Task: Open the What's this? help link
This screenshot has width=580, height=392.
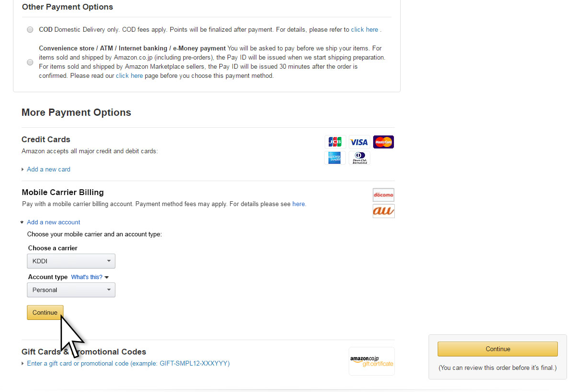Action: 87,277
